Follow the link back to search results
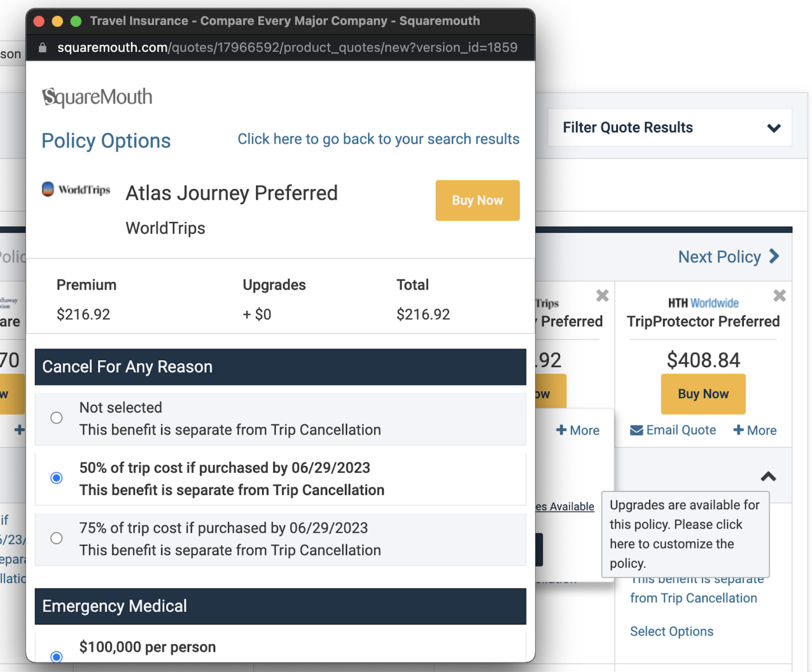The width and height of the screenshot is (812, 672). pos(379,139)
